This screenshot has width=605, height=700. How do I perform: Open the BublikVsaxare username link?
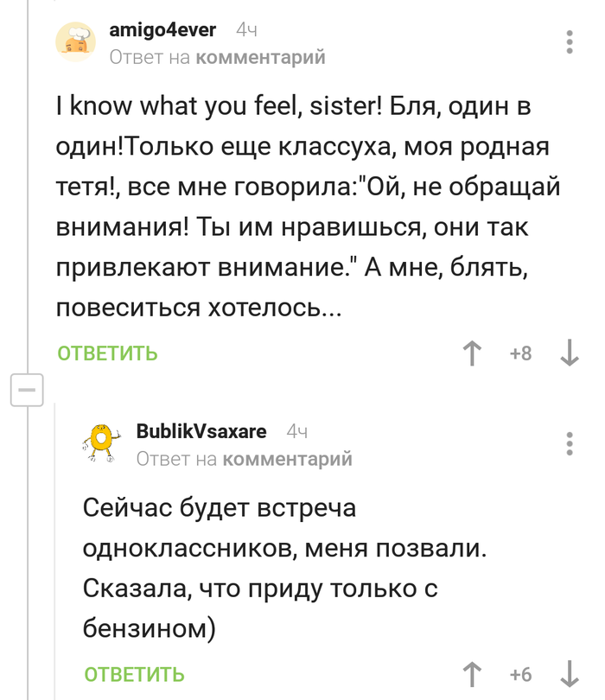[x=201, y=431]
